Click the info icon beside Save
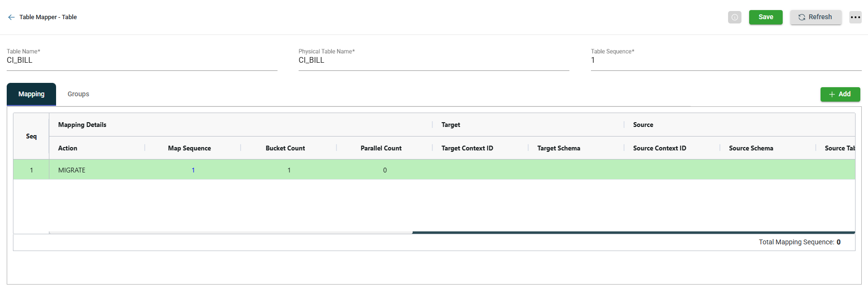 click(x=734, y=17)
